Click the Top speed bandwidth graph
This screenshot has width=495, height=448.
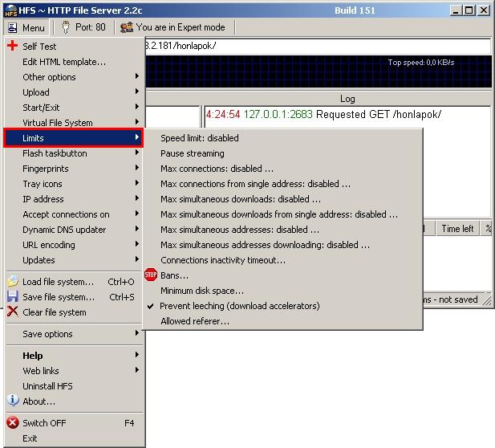click(x=319, y=71)
